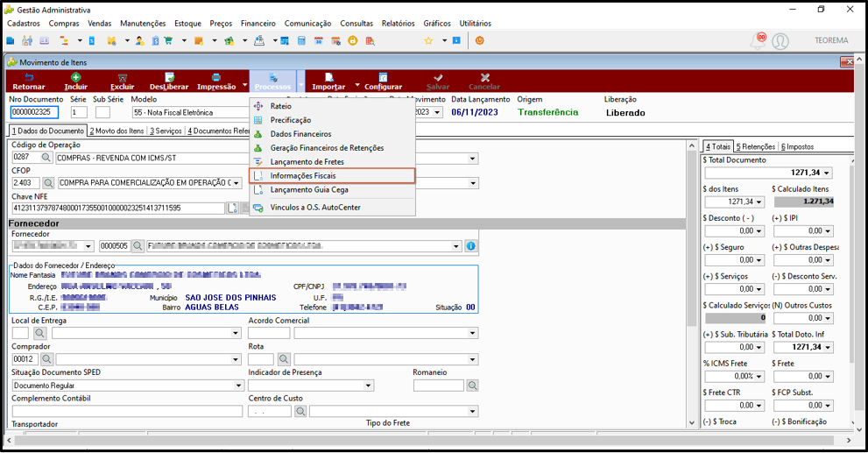Click the Comprador search icon
Viewport: 868px width, 453px height.
(x=46, y=359)
